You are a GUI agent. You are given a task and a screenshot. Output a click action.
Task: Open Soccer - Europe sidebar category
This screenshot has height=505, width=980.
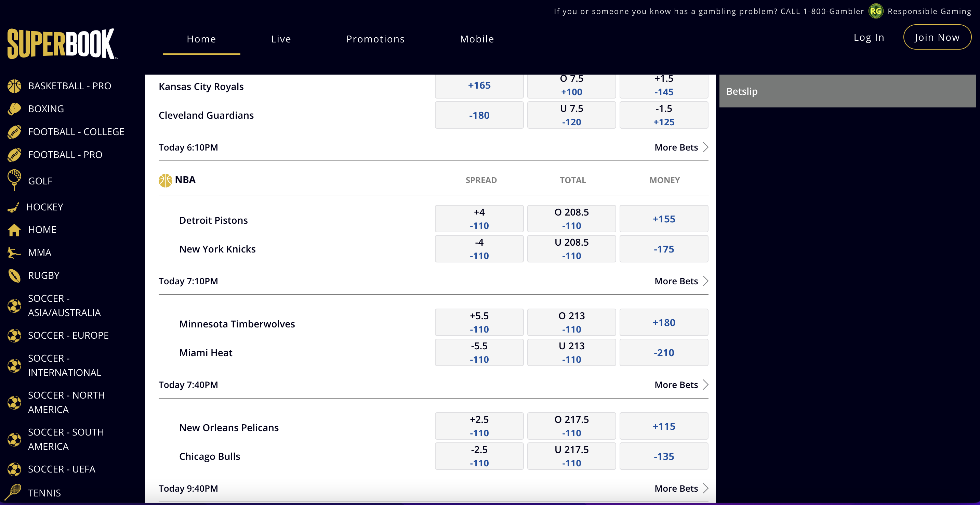point(68,335)
